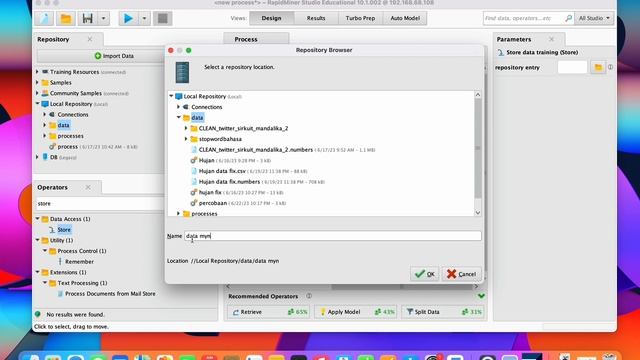Switch to the Design view

click(x=271, y=18)
